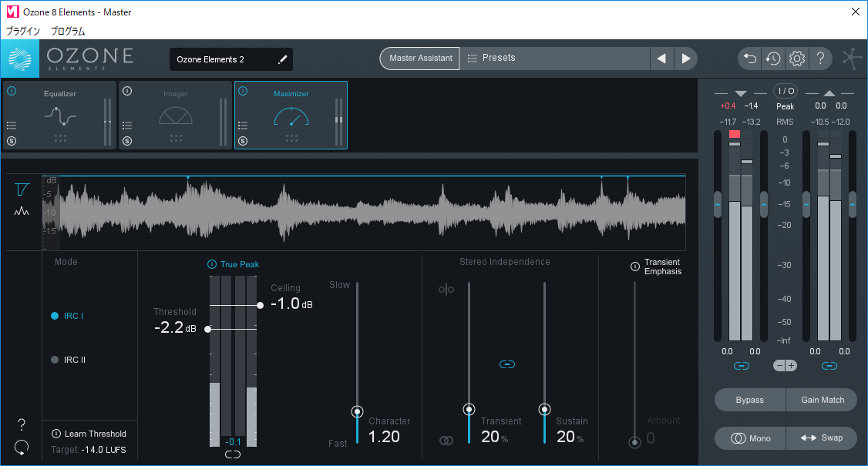Solo the Equalizer module
Viewport: 868px width, 466px height.
click(12, 141)
